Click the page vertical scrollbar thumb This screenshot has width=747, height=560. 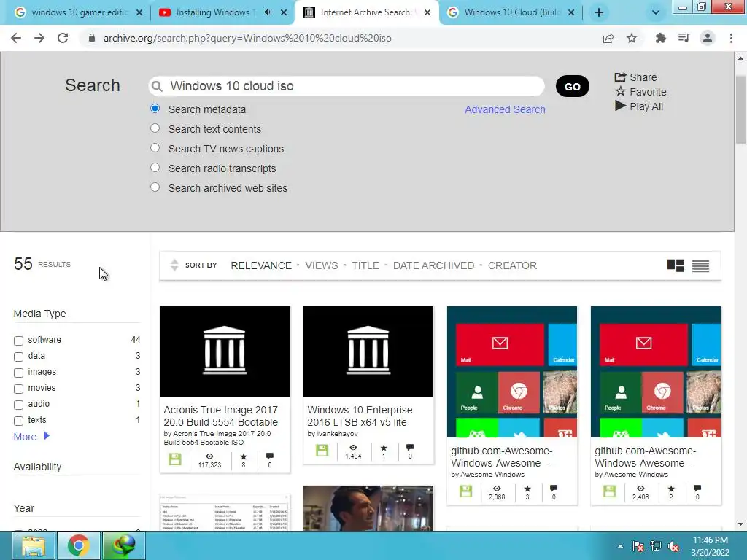click(x=740, y=109)
